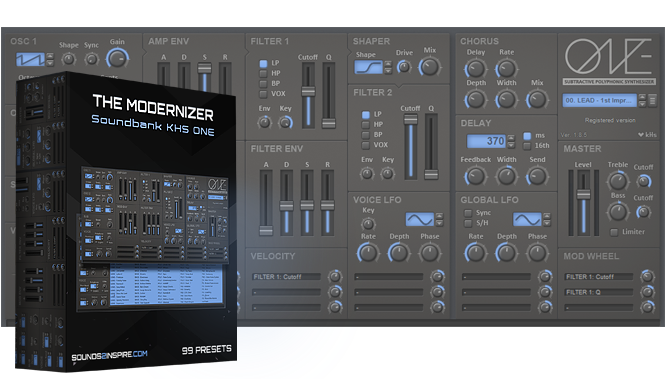Open the Velocity FILTER 1: Cutoff target dropdown
Image resolution: width=666 pixels, height=379 pixels.
click(x=286, y=277)
